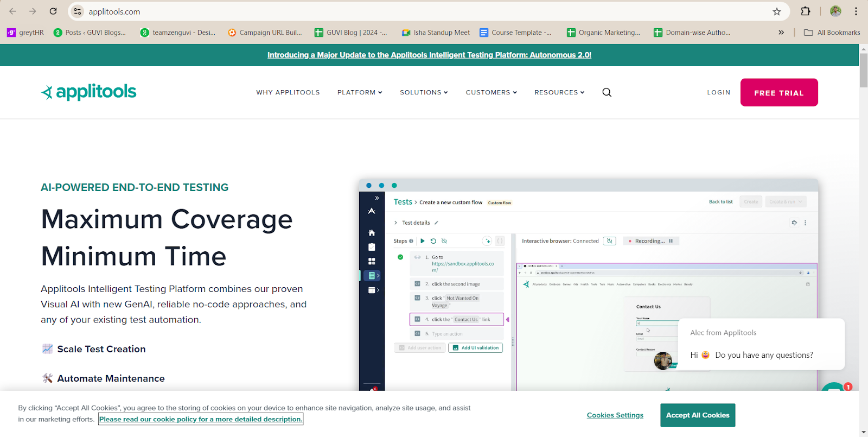Open the GUVI Blog 2024 bookmark

[x=351, y=33]
